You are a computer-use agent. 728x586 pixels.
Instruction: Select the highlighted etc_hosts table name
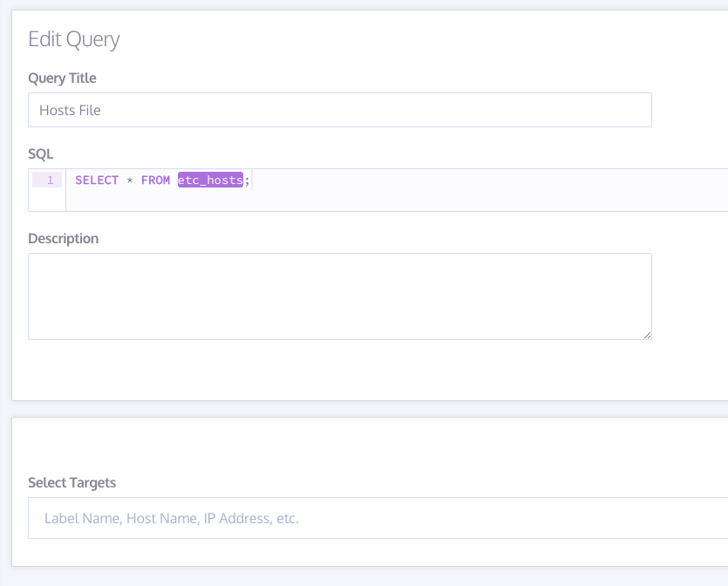pos(209,181)
